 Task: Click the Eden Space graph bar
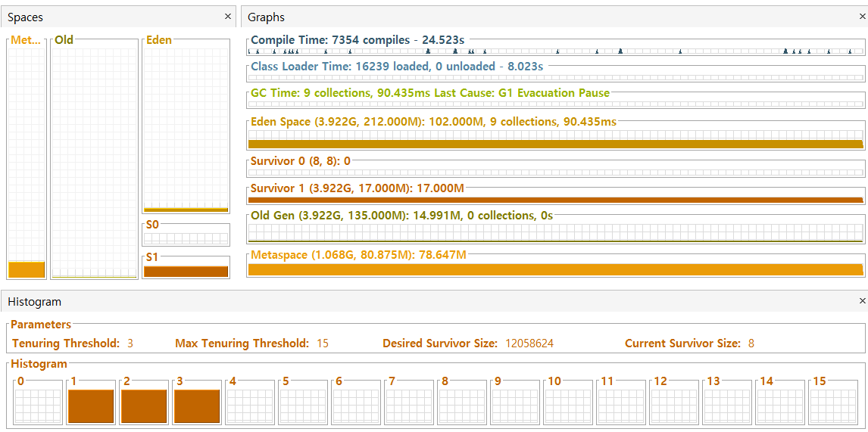[555, 144]
